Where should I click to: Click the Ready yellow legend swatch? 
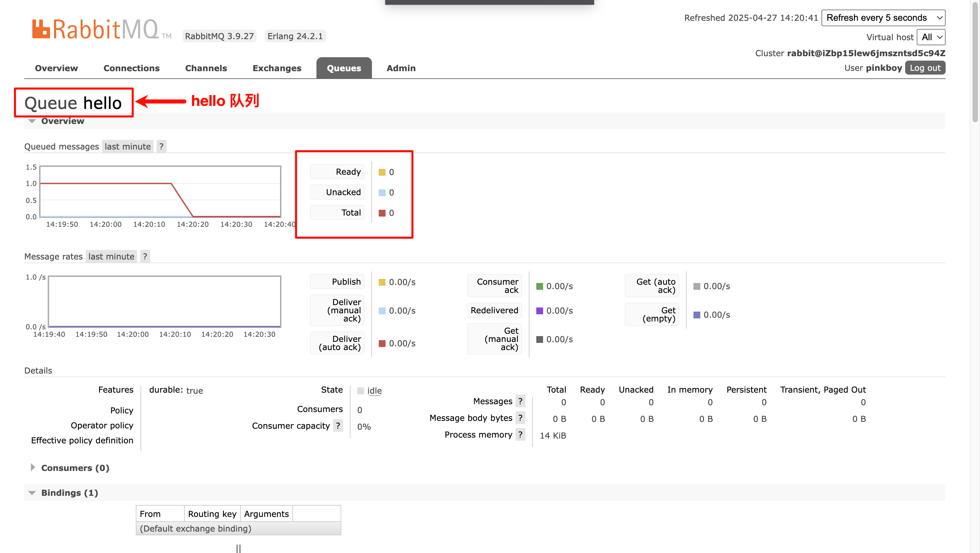pos(382,172)
